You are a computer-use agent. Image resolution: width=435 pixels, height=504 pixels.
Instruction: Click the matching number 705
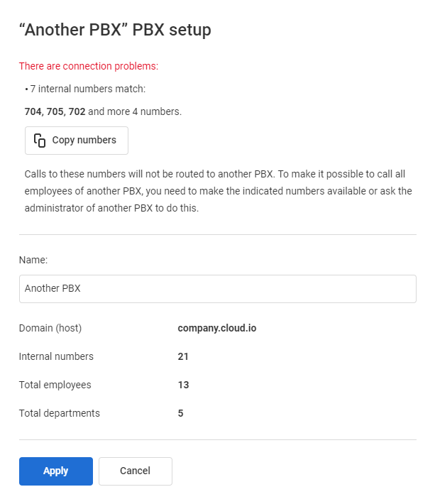point(55,111)
